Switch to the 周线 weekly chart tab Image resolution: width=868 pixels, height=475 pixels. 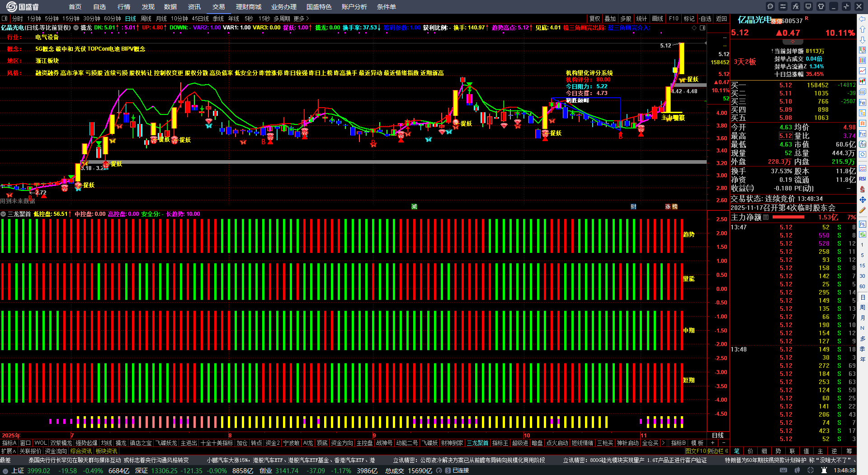click(146, 19)
